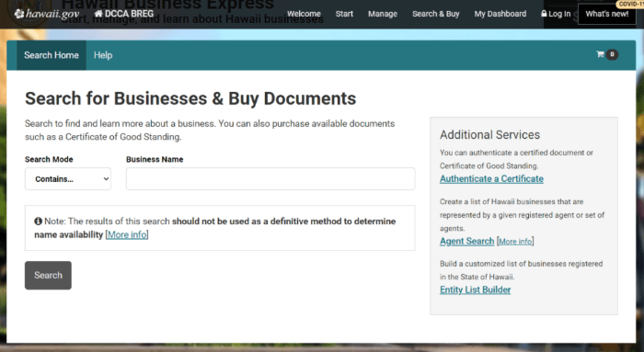Viewport: 644px width, 352px height.
Task: Click the What's new! button
Action: 606,14
